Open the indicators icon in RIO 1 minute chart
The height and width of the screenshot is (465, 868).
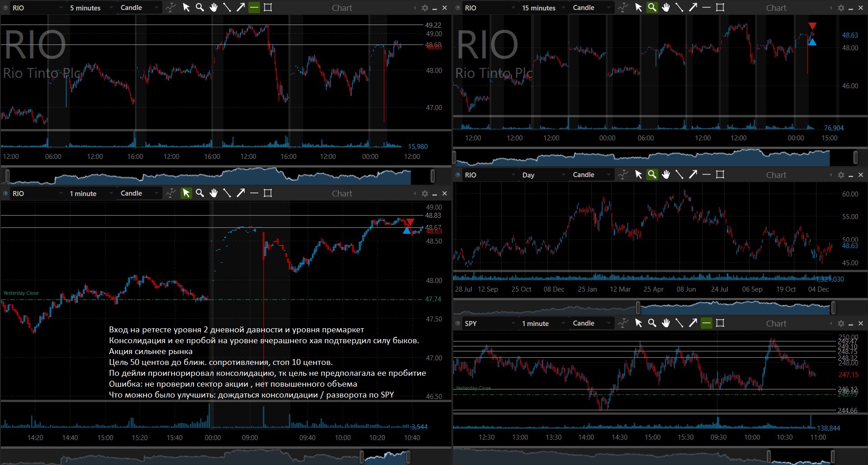(x=171, y=193)
